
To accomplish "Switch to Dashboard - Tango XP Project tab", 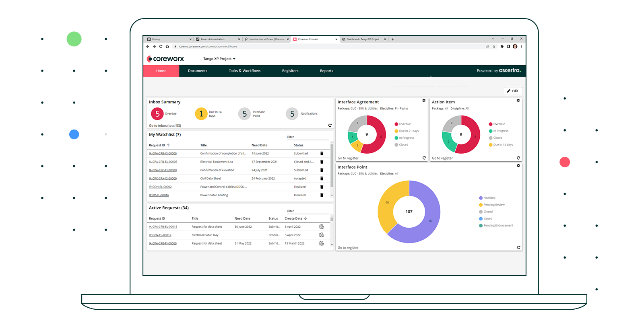I will point(363,39).
